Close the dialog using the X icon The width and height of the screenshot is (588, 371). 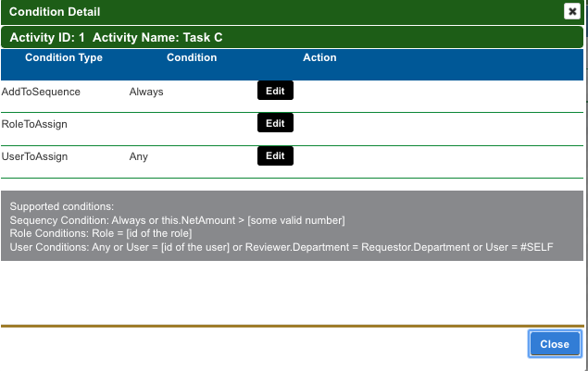[x=571, y=12]
